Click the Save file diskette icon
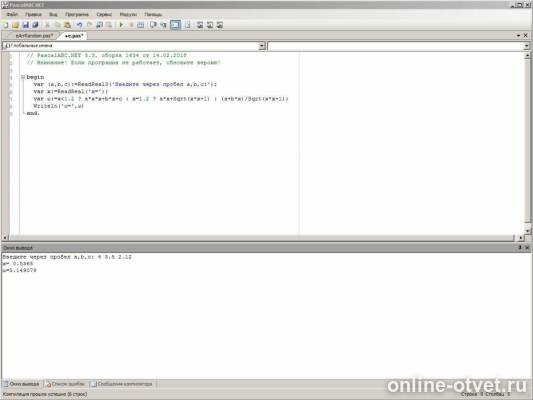 [x=25, y=25]
